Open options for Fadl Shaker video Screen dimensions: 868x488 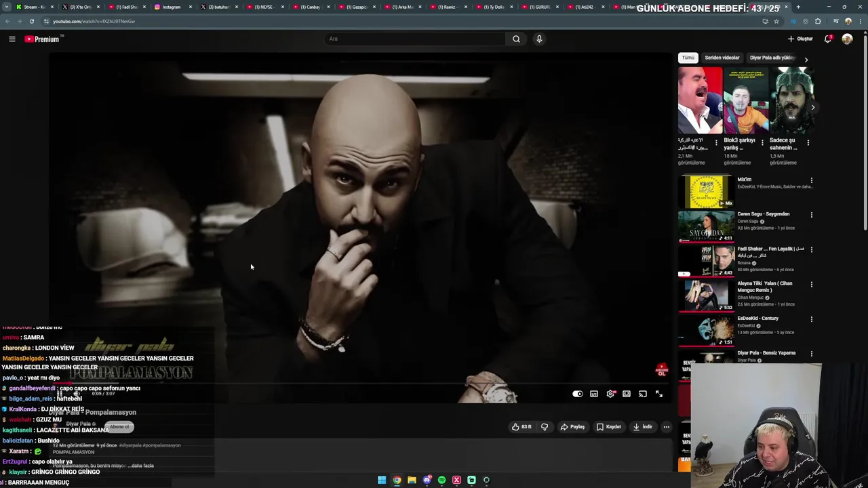812,250
